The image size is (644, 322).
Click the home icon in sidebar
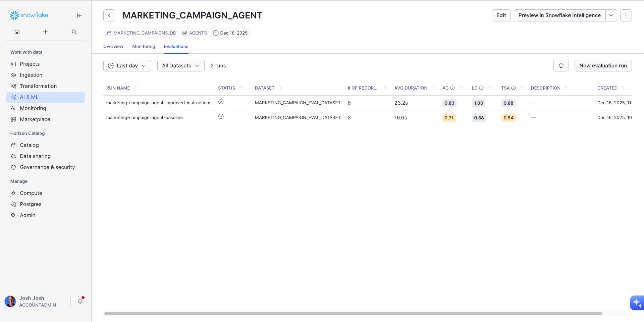(17, 32)
